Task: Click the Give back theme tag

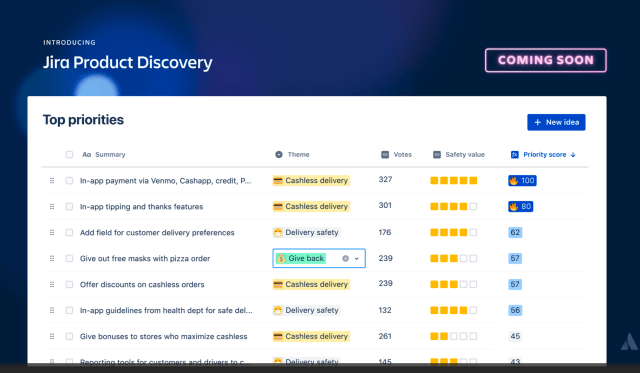Action: pyautogui.click(x=301, y=258)
